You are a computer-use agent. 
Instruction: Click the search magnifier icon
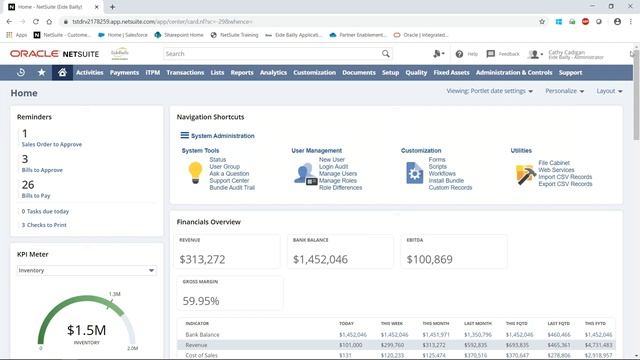pyautogui.click(x=386, y=53)
